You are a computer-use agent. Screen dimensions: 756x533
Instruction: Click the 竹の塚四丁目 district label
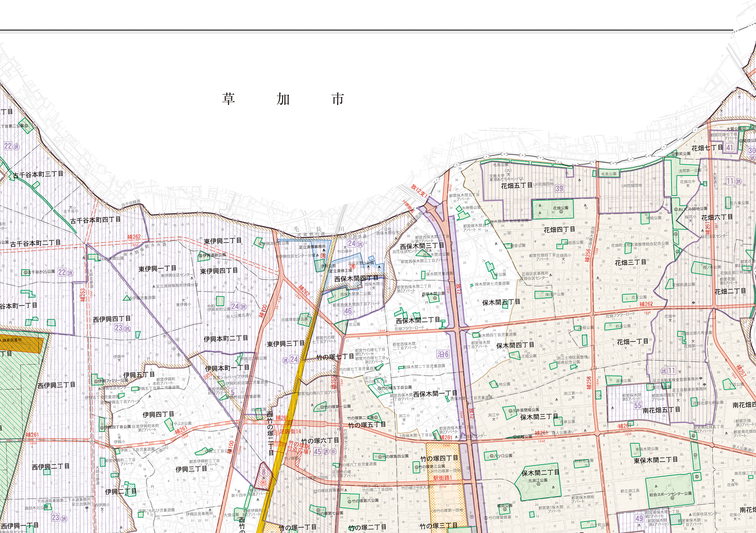439,458
